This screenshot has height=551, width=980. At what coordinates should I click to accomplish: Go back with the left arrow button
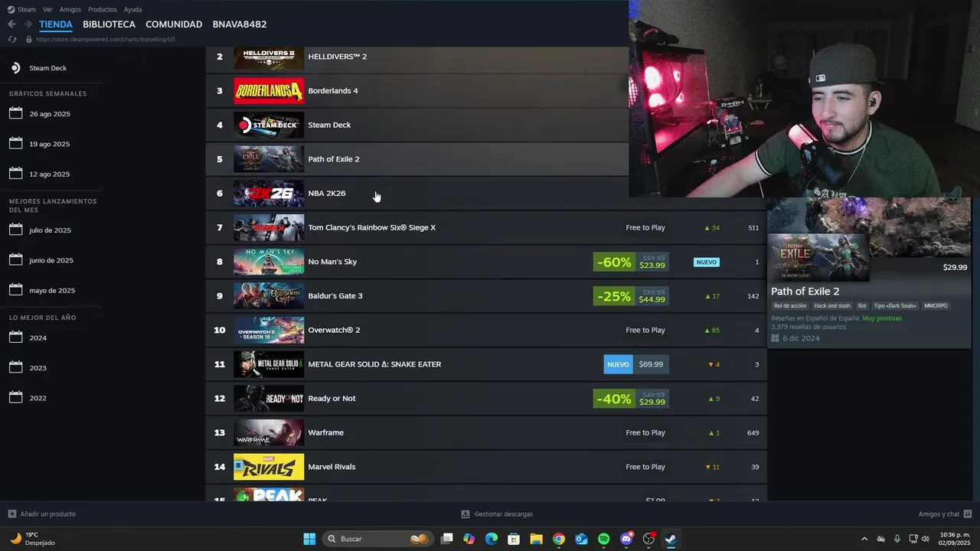(x=11, y=24)
